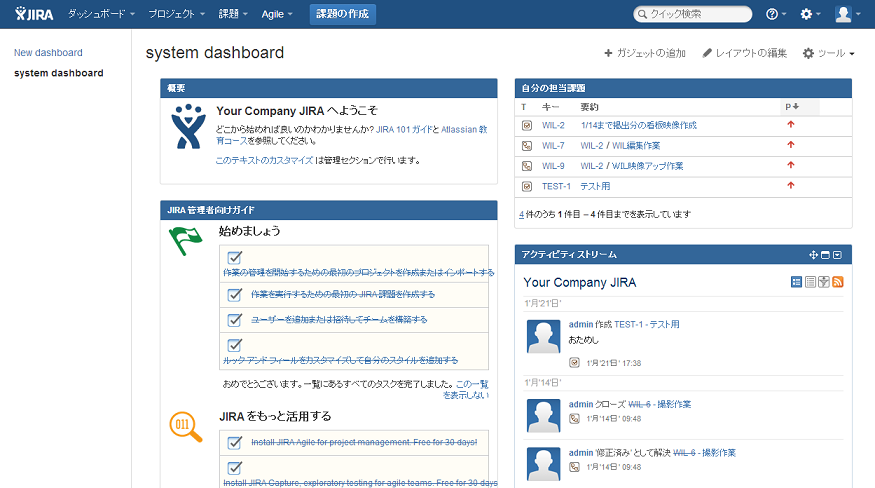Select system dashboard in sidebar

[x=59, y=73]
